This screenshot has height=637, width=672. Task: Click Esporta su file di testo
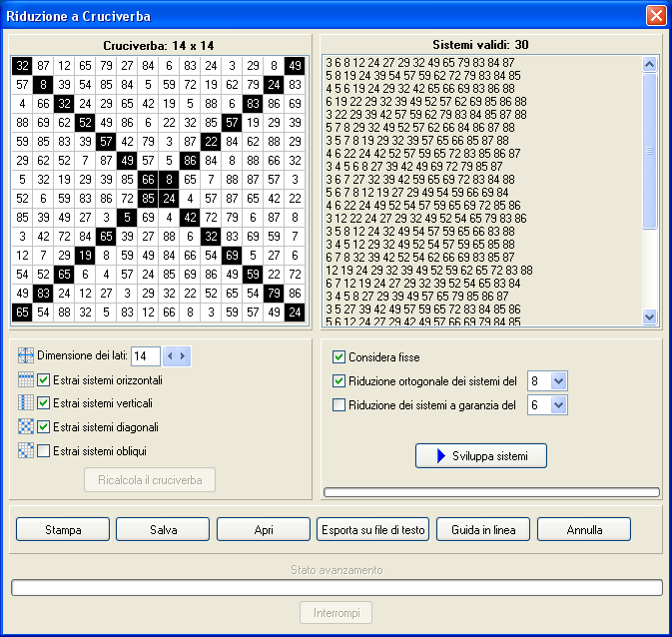point(372,530)
